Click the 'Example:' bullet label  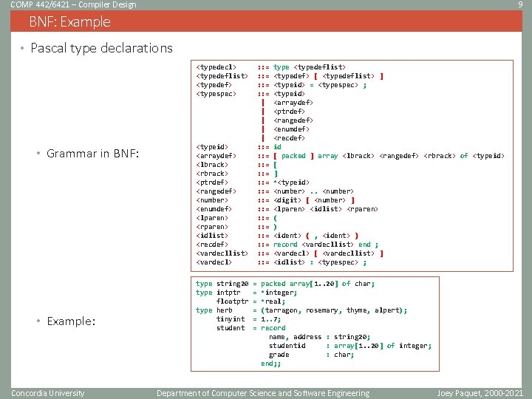[71, 321]
